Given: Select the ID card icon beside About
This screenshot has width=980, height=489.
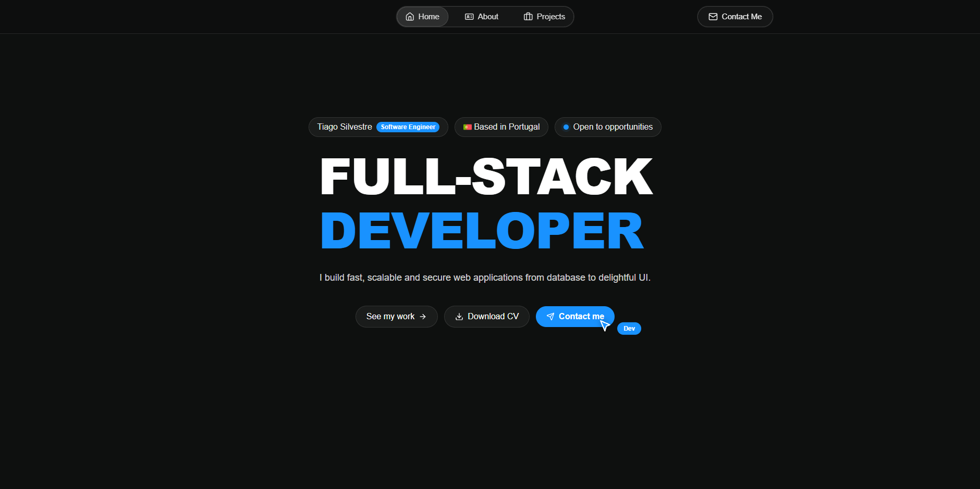Looking at the screenshot, I should [x=469, y=16].
